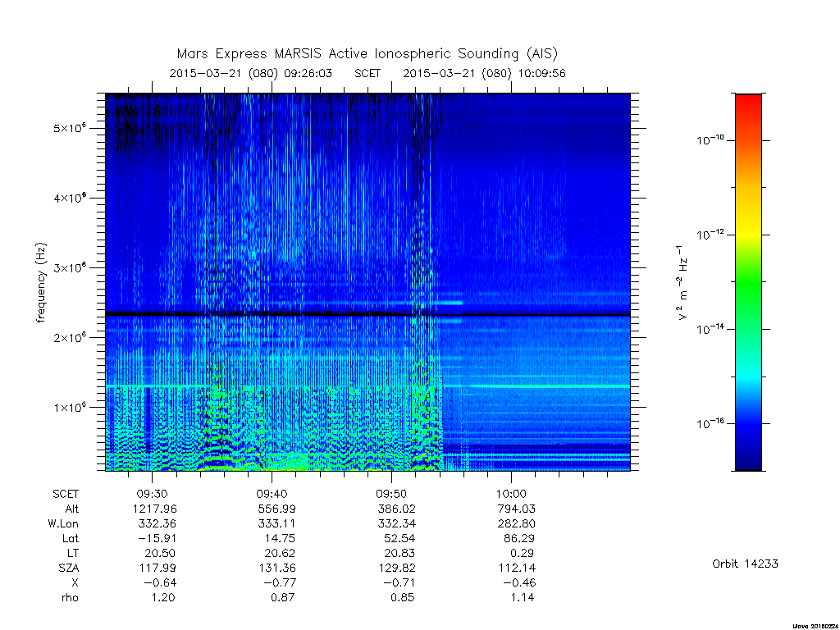Click the 10:00 SCET time tick label

tap(511, 494)
